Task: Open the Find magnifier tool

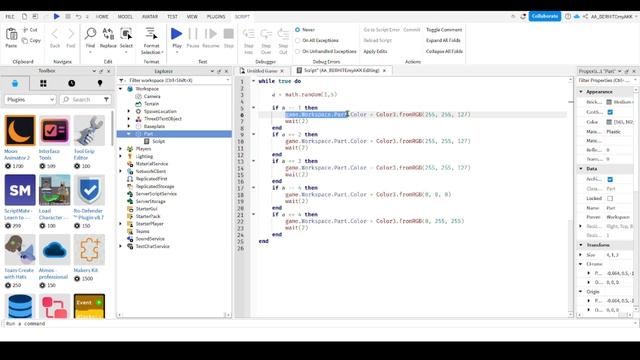Action: 90,34
